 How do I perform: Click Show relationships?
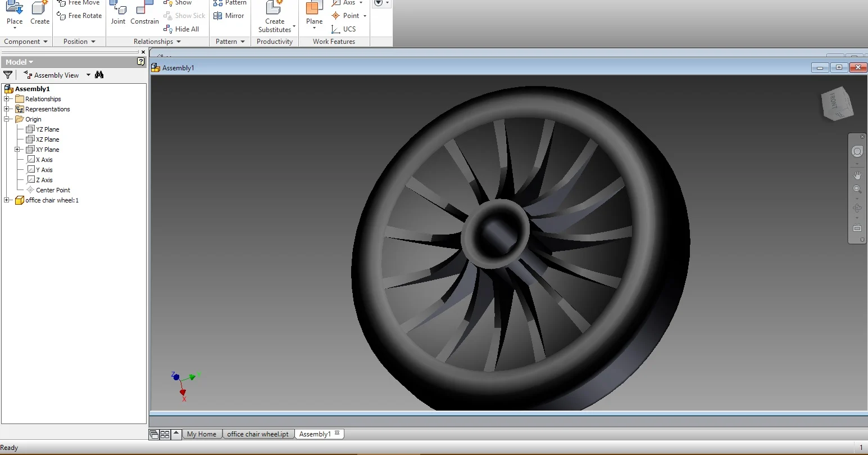tap(178, 3)
